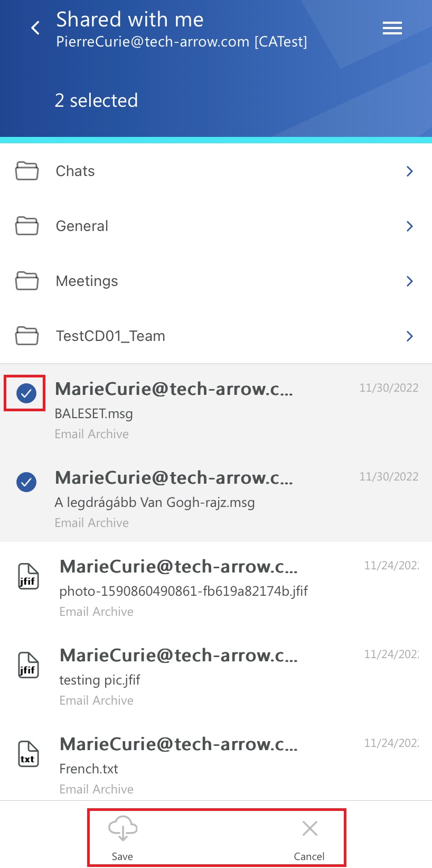Screen dimensions: 432x868
Task: Tap the Save label
Action: click(x=123, y=856)
